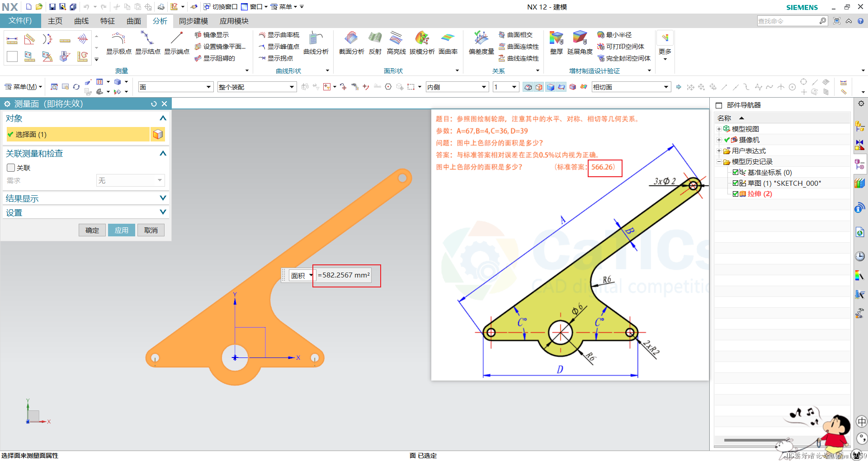Click the 选择面 (1) selection field
Image resolution: width=868 pixels, height=461 pixels.
click(x=78, y=134)
